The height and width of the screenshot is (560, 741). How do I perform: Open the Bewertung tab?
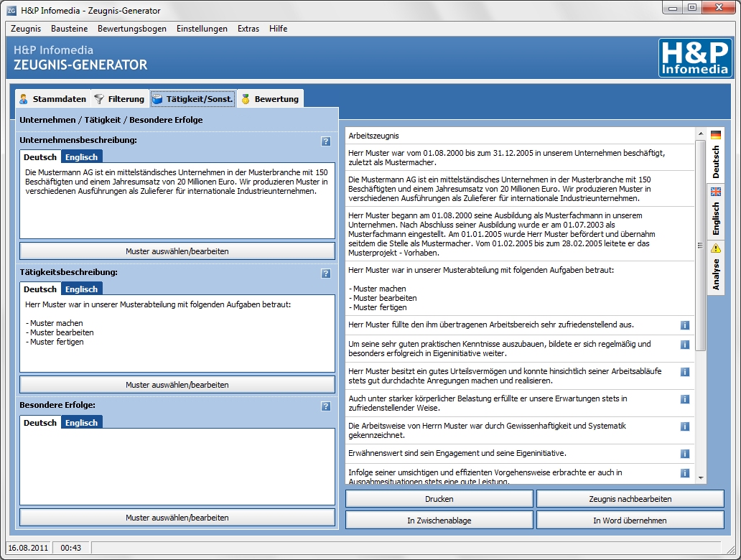[x=270, y=99]
